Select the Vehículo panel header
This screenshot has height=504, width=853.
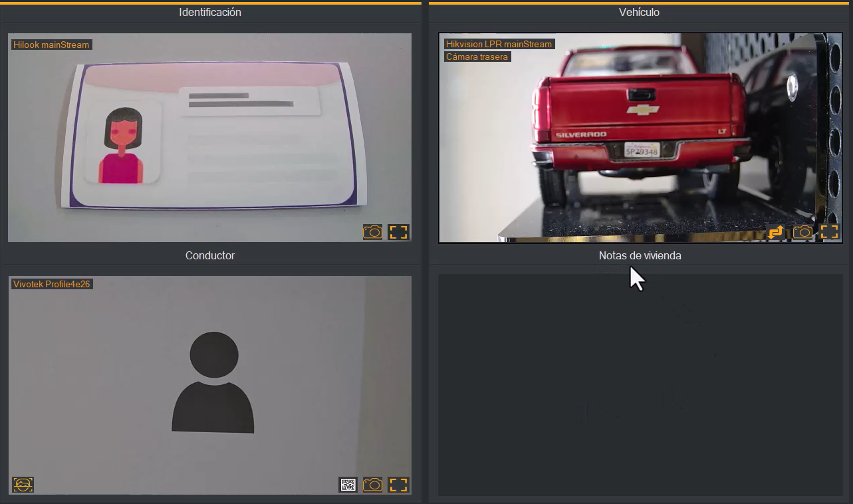(x=639, y=13)
